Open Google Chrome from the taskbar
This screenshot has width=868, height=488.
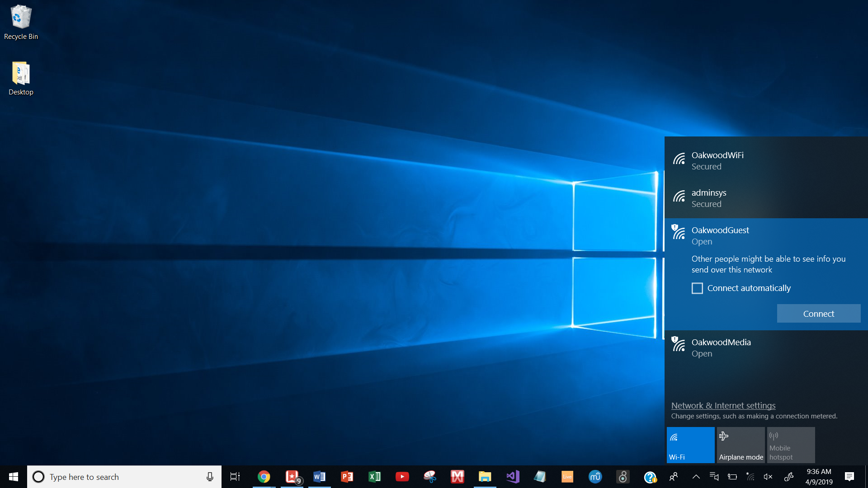pos(264,476)
